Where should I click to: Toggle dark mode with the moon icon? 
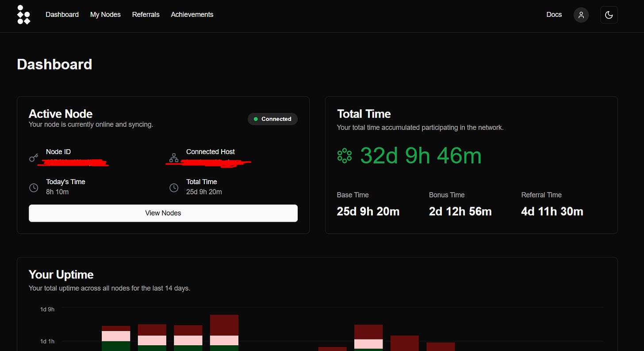click(x=609, y=15)
